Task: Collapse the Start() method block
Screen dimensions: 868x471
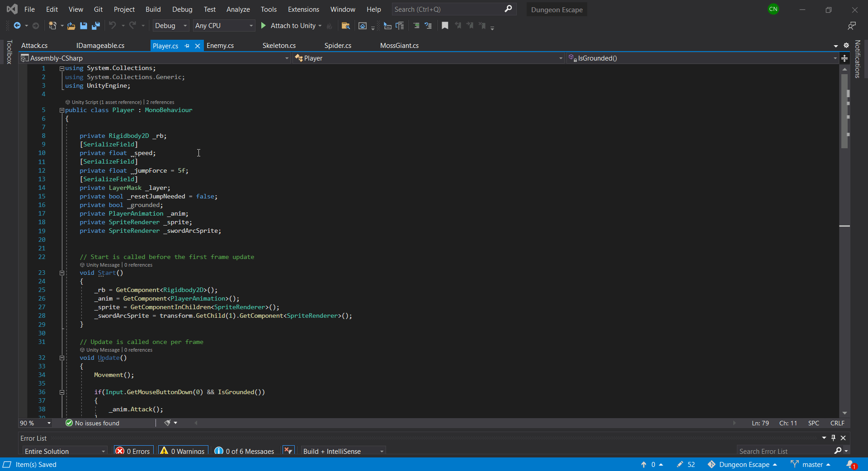Action: click(62, 273)
